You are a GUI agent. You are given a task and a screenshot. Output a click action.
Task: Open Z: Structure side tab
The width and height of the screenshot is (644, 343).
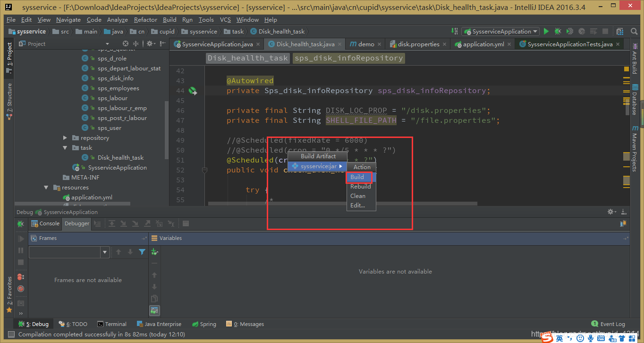9,102
